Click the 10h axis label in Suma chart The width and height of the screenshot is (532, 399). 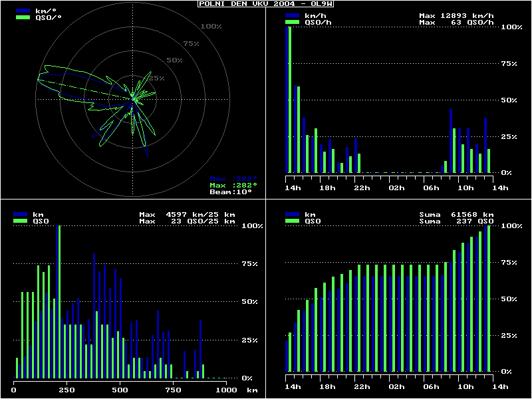pos(466,387)
